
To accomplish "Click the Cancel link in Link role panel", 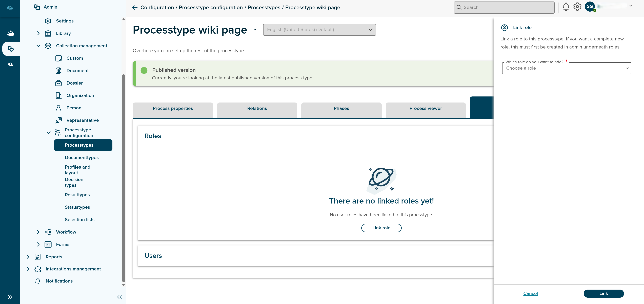I will tap(531, 294).
